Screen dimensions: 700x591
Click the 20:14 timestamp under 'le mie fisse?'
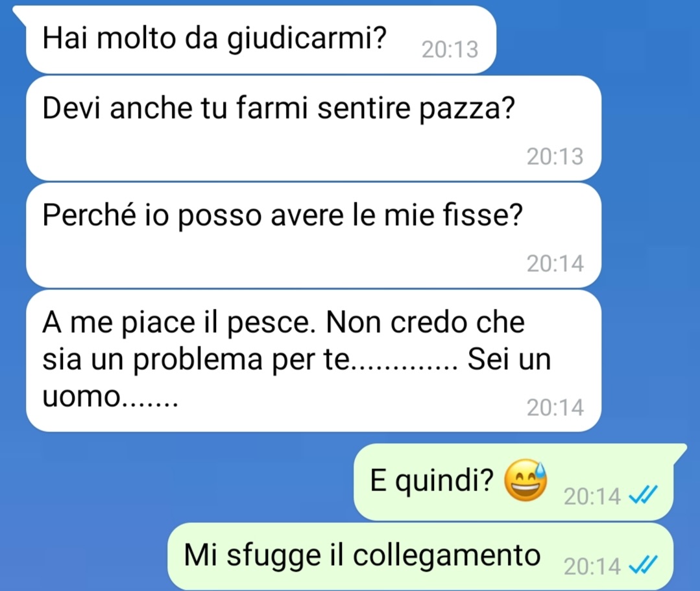(555, 264)
